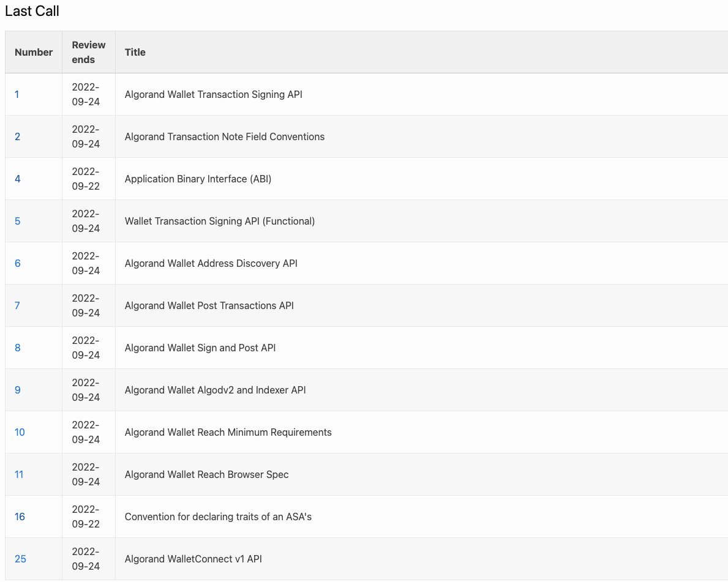Screen dimensions: 728x582
Task: Open ARC number 1 link
Action: pos(17,95)
